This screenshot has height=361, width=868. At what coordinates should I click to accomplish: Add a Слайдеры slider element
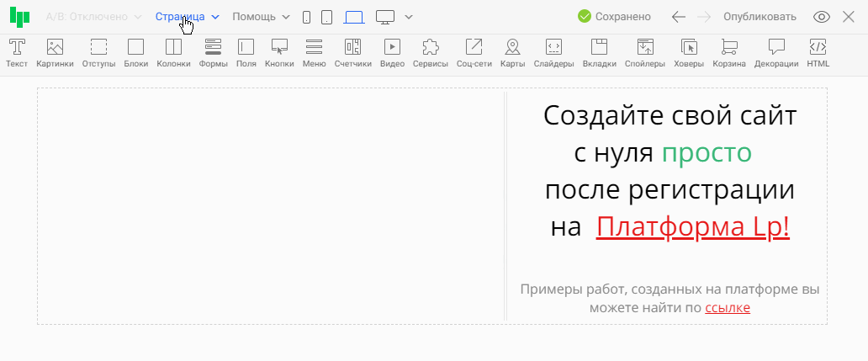pyautogui.click(x=553, y=53)
